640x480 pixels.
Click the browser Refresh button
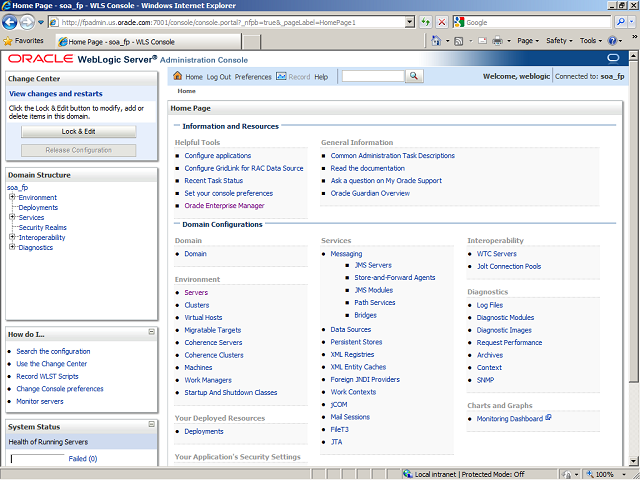click(427, 22)
